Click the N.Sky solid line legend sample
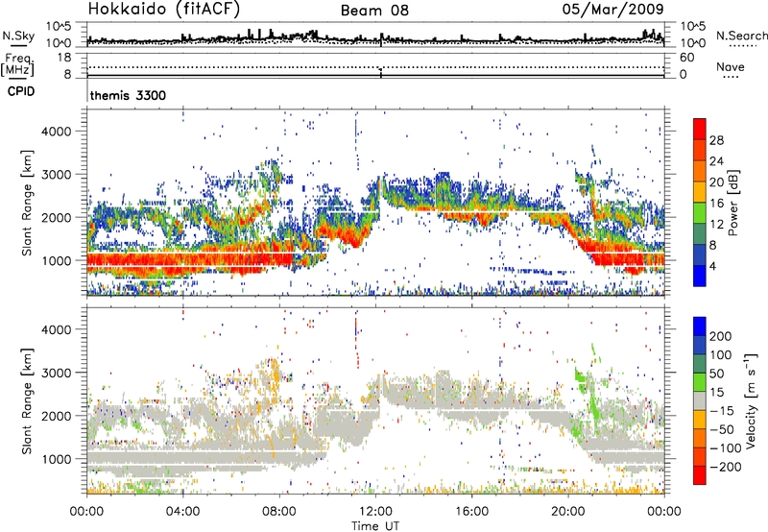The width and height of the screenshot is (768, 532). click(x=18, y=46)
